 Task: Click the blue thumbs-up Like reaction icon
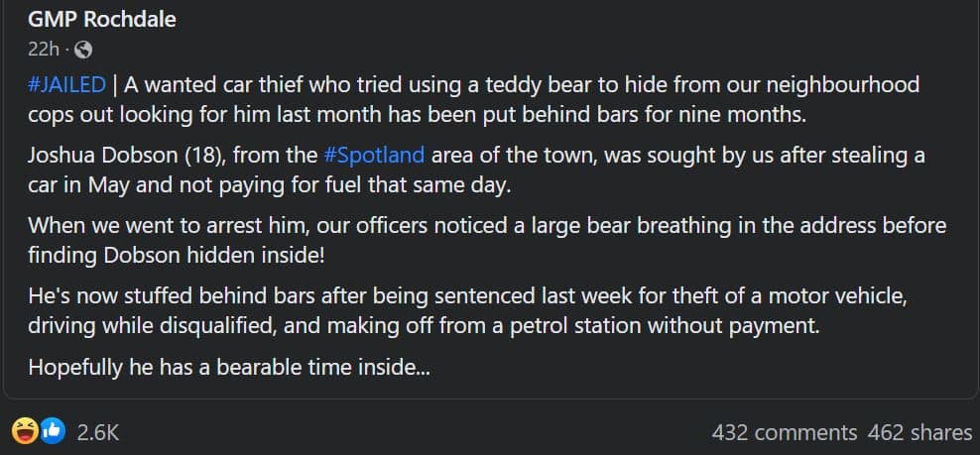[54, 430]
